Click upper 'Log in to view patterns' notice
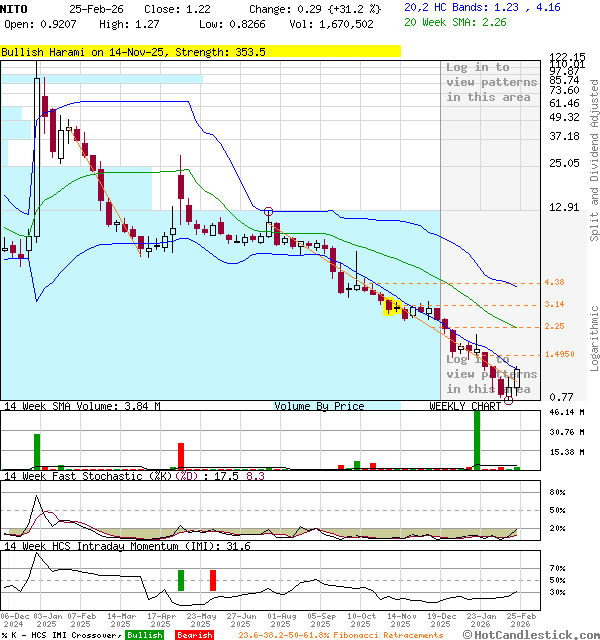Screen dimensions: 600x640 (478, 82)
